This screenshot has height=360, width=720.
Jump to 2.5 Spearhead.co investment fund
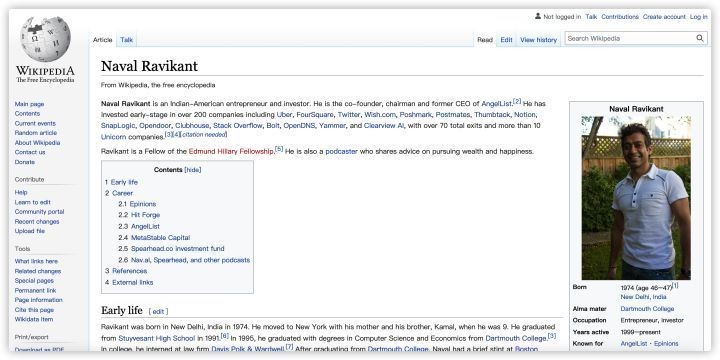click(171, 249)
